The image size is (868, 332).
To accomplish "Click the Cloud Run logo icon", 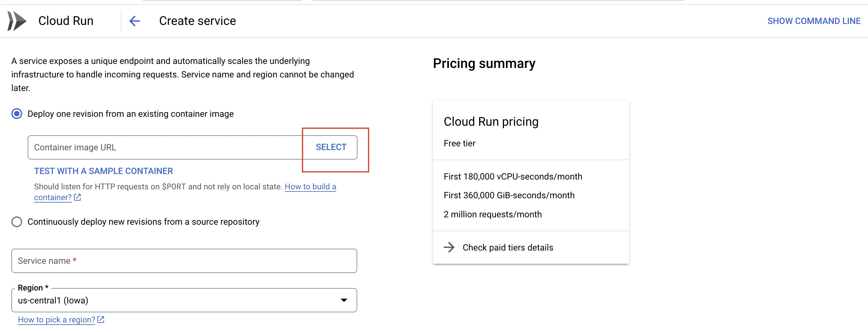I will coord(17,21).
